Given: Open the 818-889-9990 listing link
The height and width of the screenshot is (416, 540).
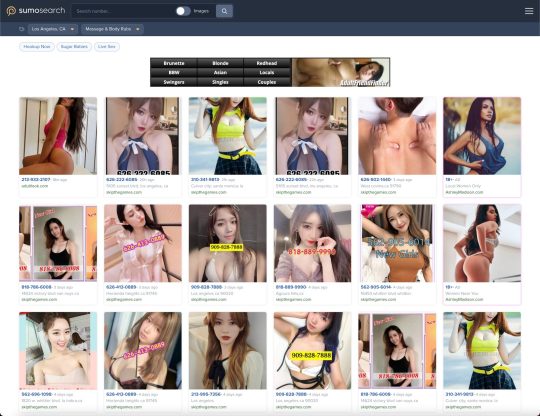Looking at the screenshot, I should tap(291, 287).
